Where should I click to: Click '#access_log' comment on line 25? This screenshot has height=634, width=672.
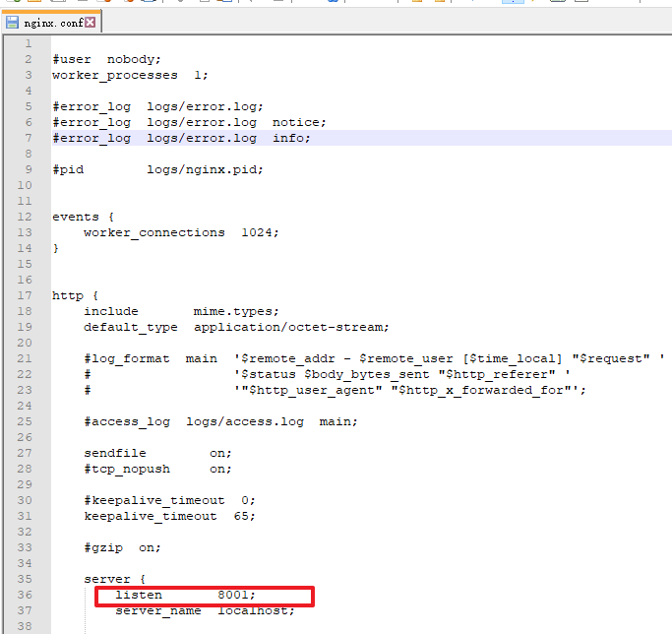(127, 421)
